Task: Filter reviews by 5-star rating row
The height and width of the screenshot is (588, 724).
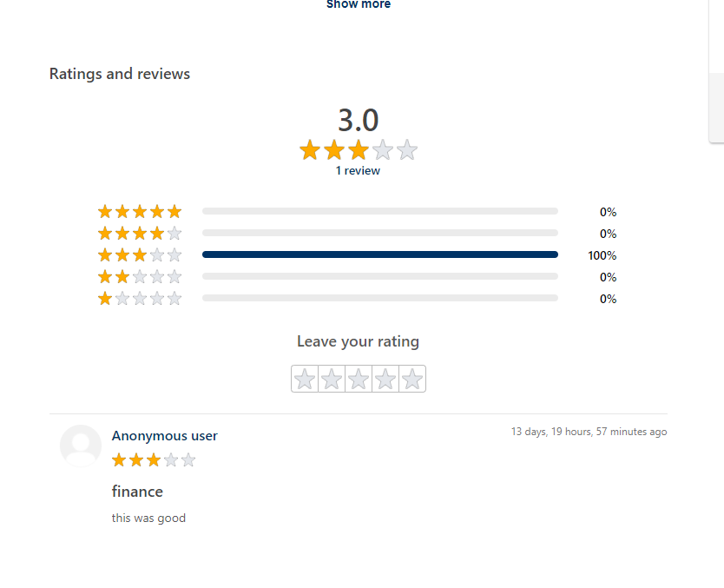Action: 140,212
